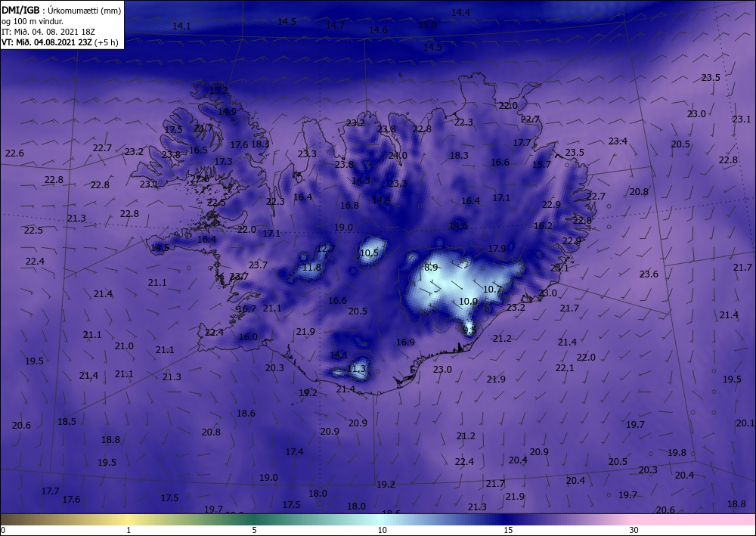Click the 15.2 value on the Westfjords
Image resolution: width=756 pixels, height=536 pixels.
(x=219, y=90)
